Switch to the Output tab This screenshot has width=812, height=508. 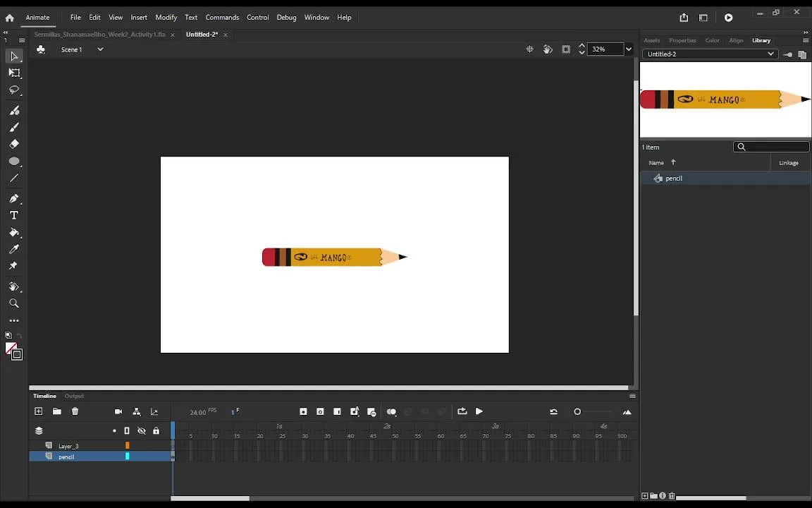click(74, 396)
